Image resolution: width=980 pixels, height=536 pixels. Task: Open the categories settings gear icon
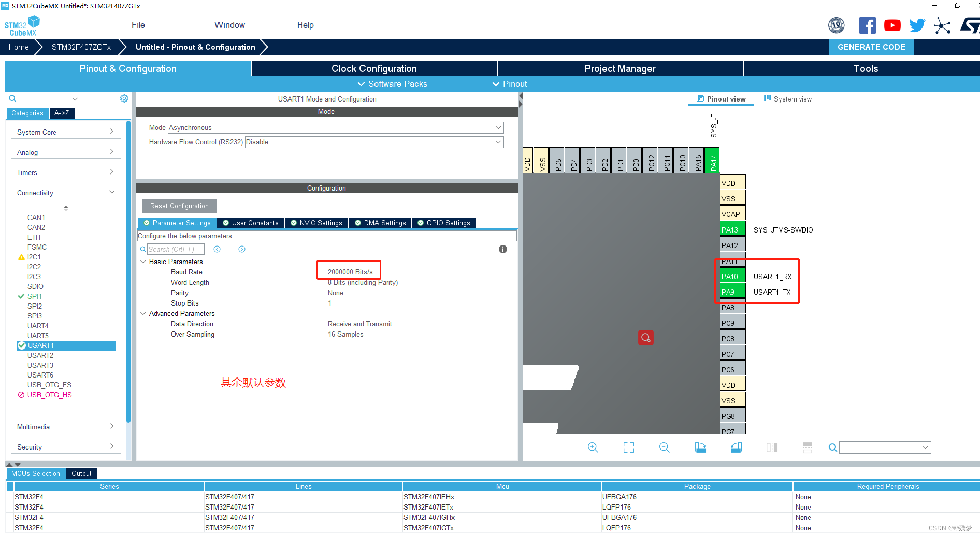tap(124, 98)
